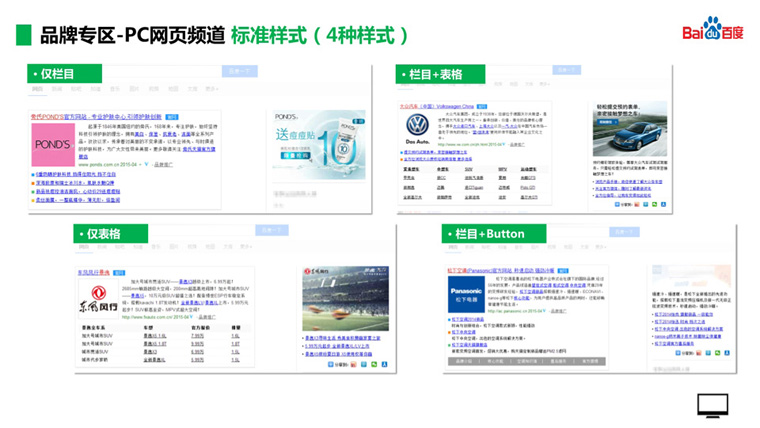Select the 网页 tab in 仅表格 panel
Screen dimensions: 760x428
point(84,247)
